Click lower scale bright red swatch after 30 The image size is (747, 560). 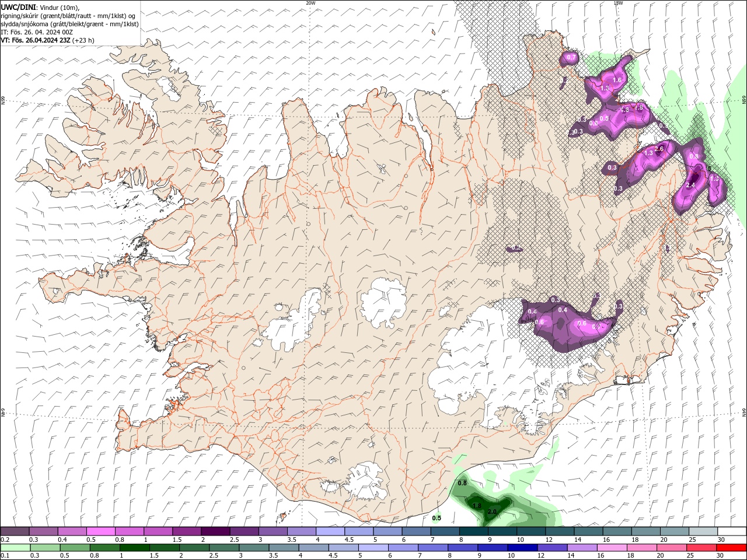tap(732, 548)
